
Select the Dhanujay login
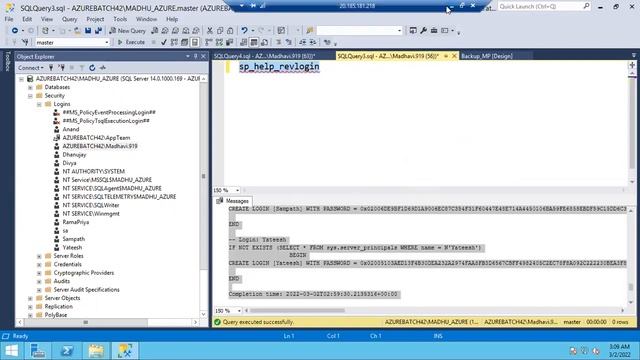[x=74, y=155]
